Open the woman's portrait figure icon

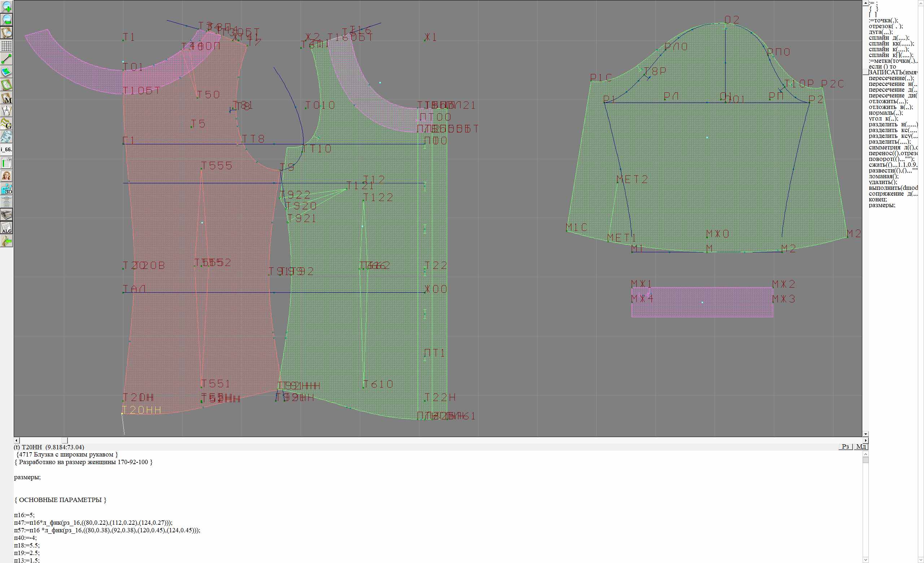pos(7,176)
